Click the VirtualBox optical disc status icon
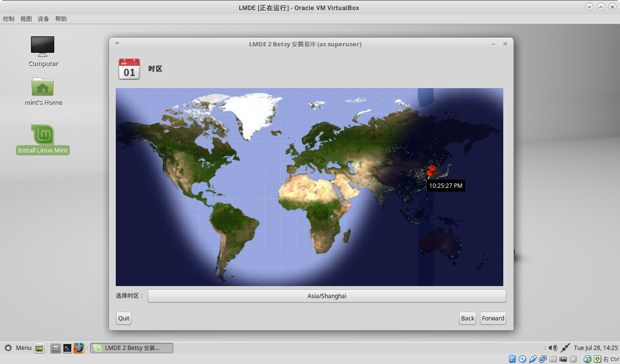 pyautogui.click(x=522, y=359)
